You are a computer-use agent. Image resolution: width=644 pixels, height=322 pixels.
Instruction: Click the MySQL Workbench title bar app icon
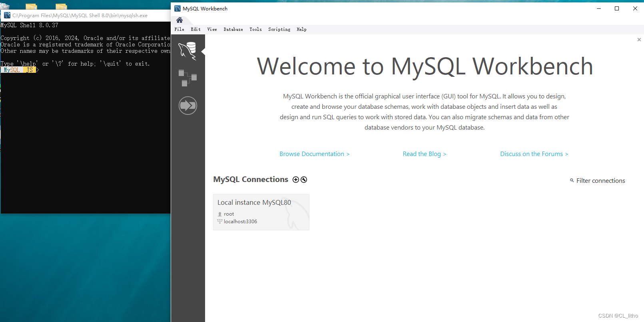click(177, 8)
